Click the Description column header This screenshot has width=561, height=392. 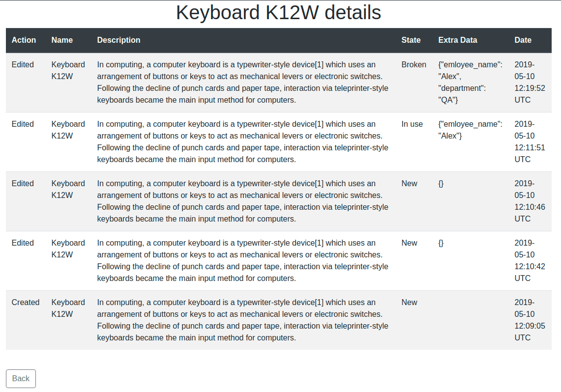point(118,40)
